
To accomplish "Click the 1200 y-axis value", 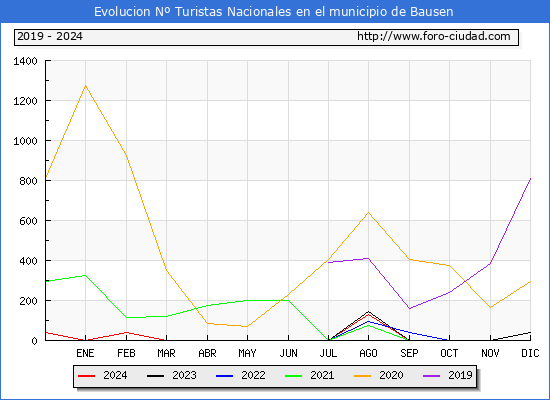I will coord(25,101).
